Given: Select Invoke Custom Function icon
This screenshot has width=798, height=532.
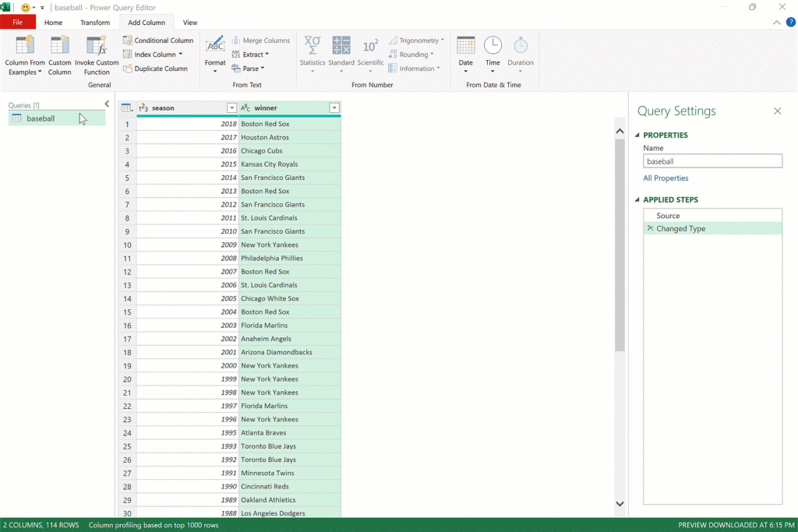Looking at the screenshot, I should tap(97, 45).
